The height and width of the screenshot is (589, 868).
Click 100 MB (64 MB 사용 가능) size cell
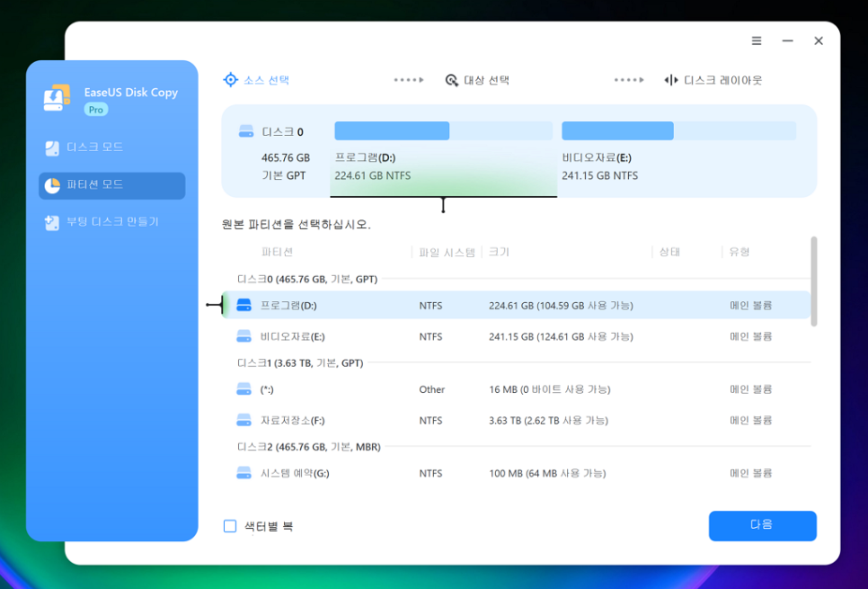(547, 474)
